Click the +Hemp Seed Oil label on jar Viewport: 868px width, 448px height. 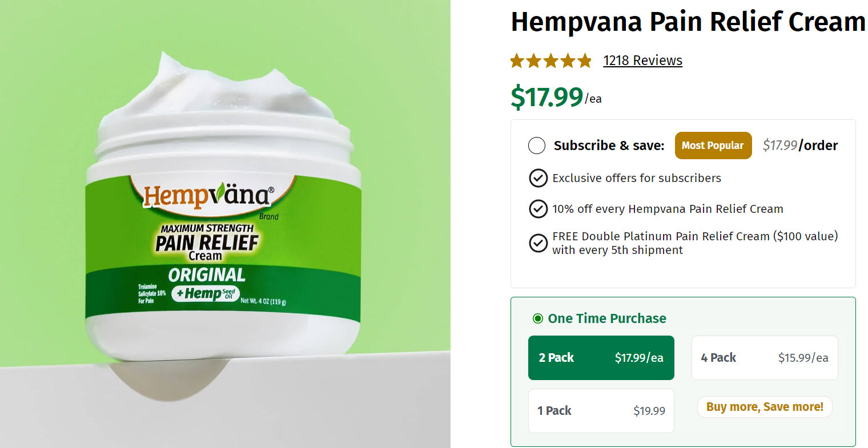coord(206,293)
